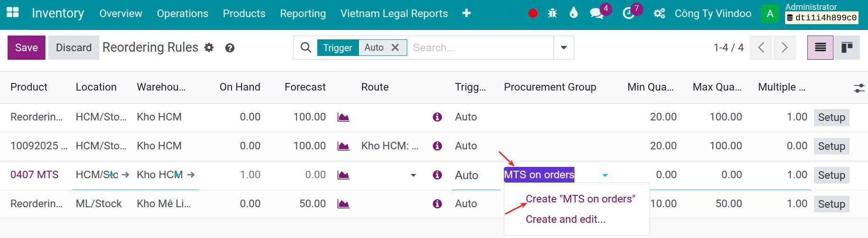Click the Kho Mê Li... warehouse cell
The height and width of the screenshot is (238, 868).
pyautogui.click(x=164, y=204)
